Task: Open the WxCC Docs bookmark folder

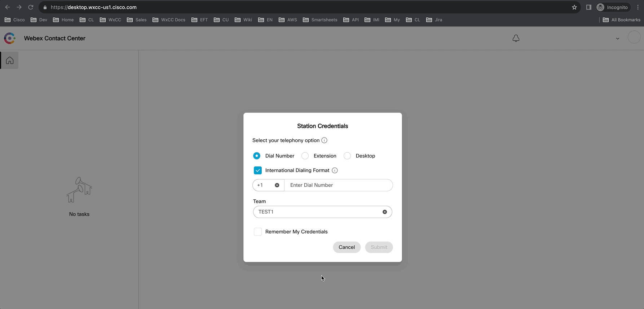Action: coord(169,20)
